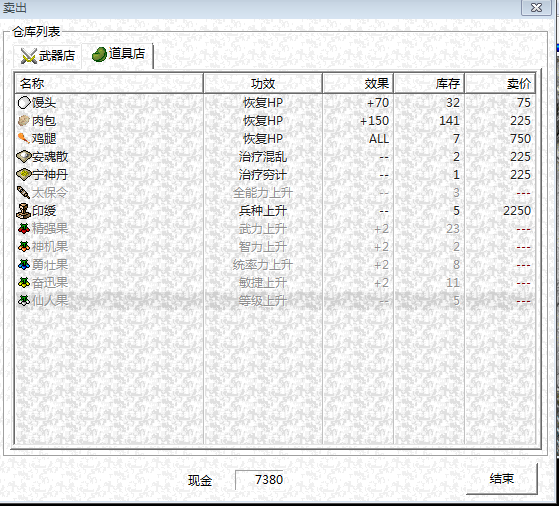Click the 卖价 column header
The width and height of the screenshot is (559, 506).
tap(500, 83)
